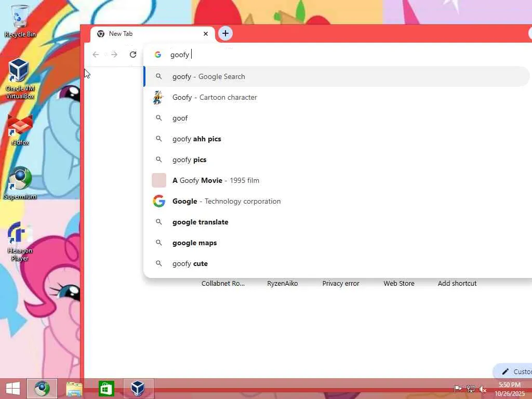Click the muted volume tray icon
The width and height of the screenshot is (532, 399).
point(483,389)
